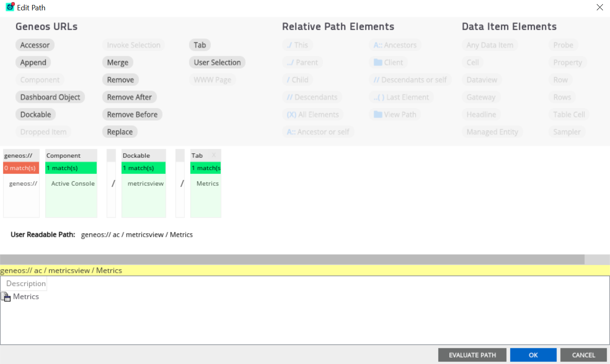
Task: Click the Dataview data item element
Action: [x=482, y=80]
